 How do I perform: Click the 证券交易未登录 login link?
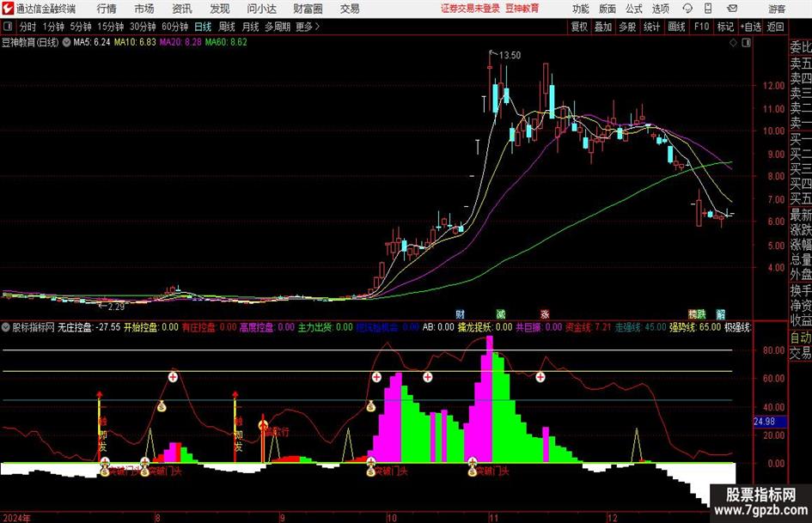(471, 9)
